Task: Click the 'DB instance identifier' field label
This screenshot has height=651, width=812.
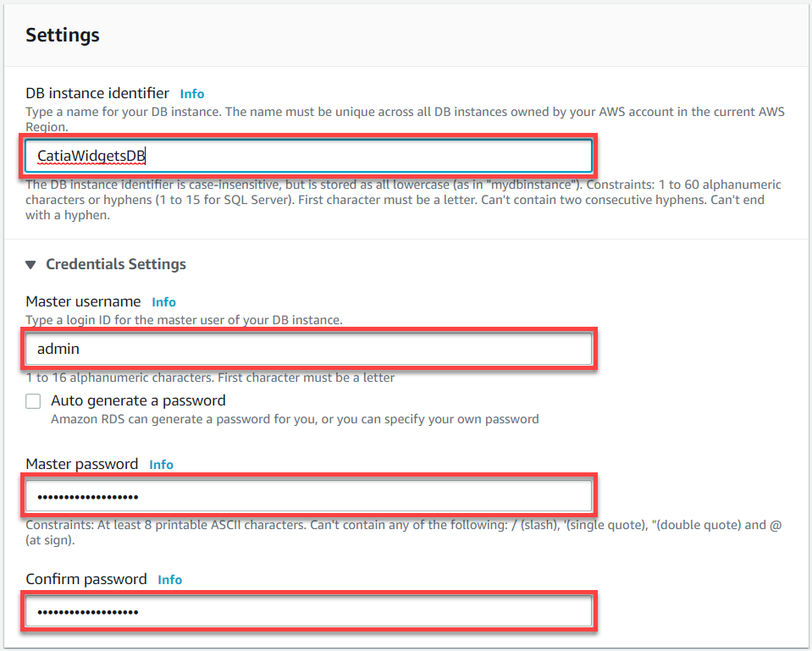Action: click(97, 93)
